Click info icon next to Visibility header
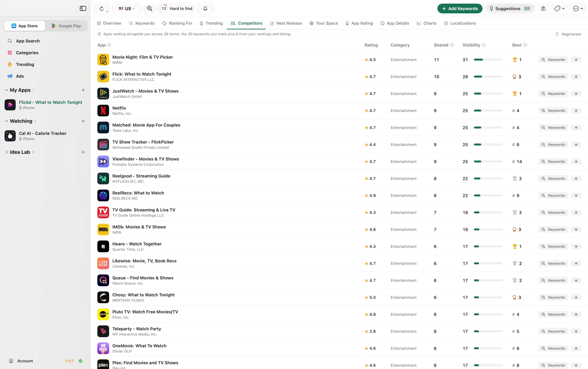This screenshot has height=369, width=588. (x=484, y=45)
